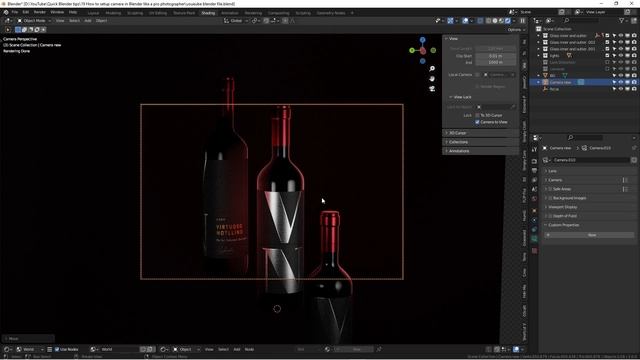Open the Edit menu

(26, 12)
